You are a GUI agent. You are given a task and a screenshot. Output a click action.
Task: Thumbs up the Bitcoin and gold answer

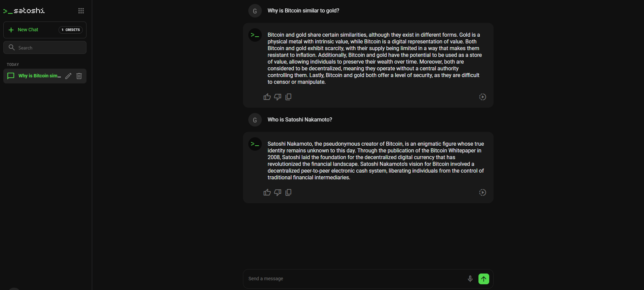pyautogui.click(x=267, y=97)
